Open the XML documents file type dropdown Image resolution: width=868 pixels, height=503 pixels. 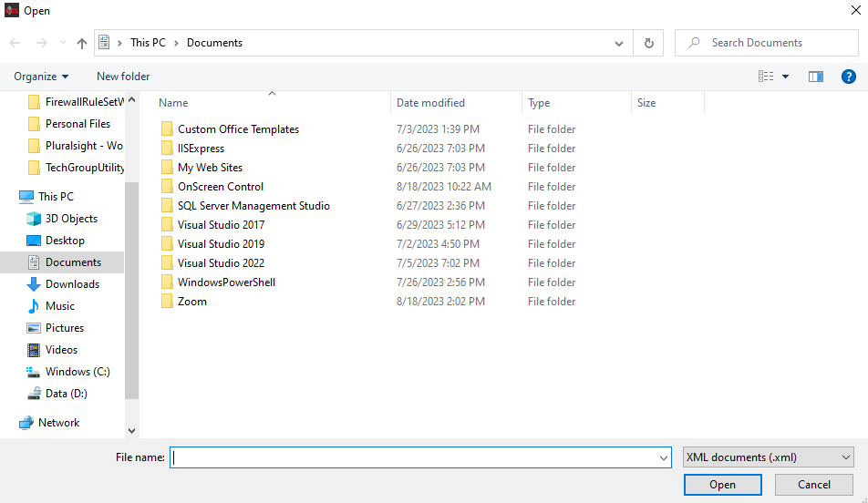(x=769, y=457)
